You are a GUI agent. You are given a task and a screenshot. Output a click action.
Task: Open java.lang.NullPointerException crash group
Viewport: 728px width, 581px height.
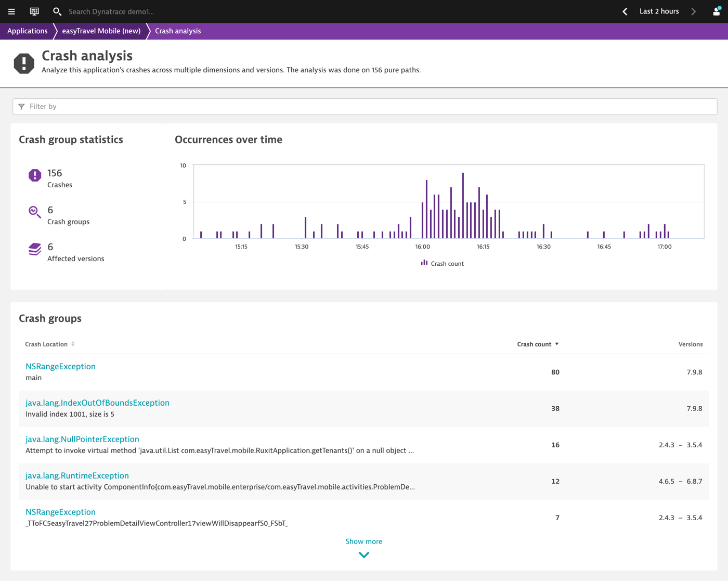[82, 439]
